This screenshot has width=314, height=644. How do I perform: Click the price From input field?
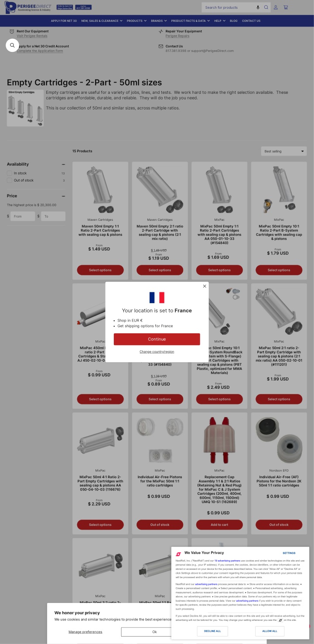23,216
